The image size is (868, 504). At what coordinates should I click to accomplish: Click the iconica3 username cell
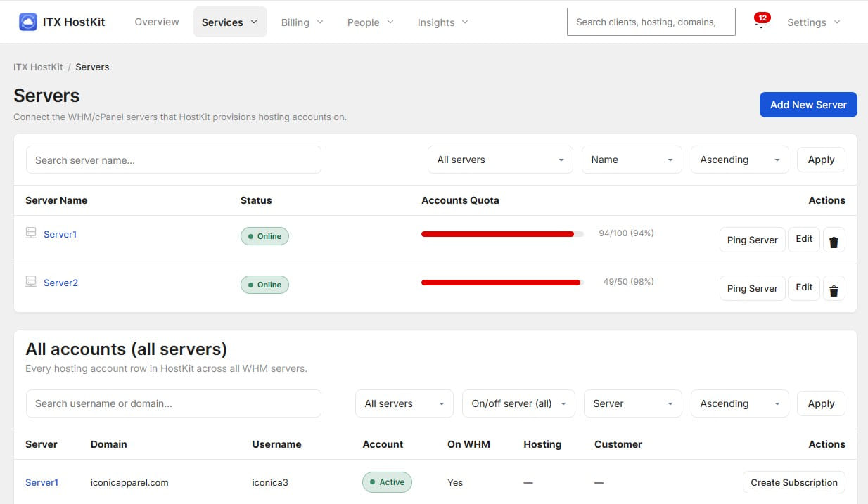coord(270,482)
